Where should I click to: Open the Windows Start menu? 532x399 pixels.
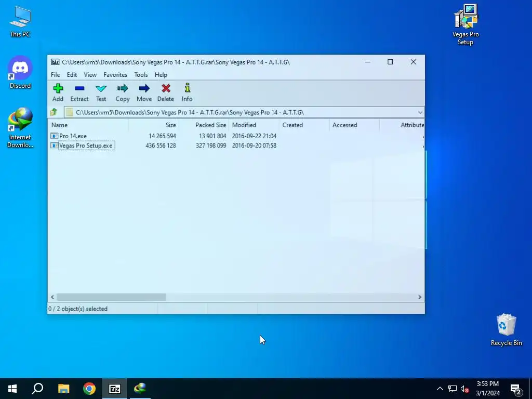tap(12, 389)
